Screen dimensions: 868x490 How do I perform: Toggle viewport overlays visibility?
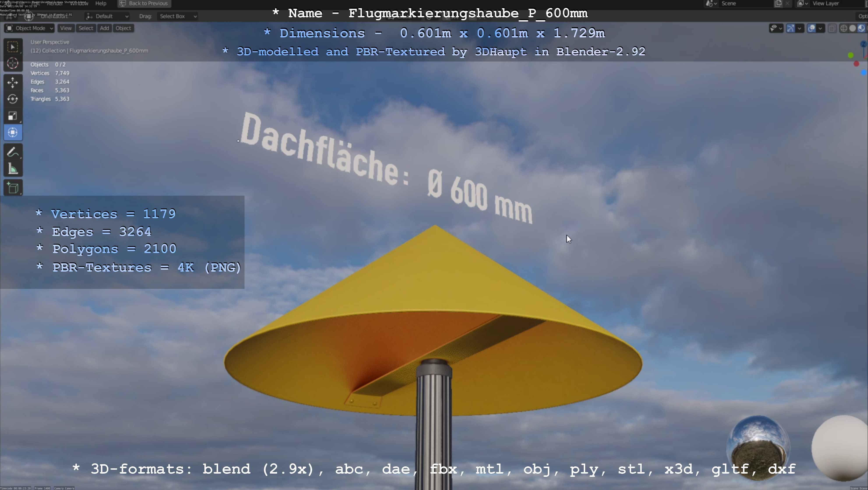[x=811, y=28]
